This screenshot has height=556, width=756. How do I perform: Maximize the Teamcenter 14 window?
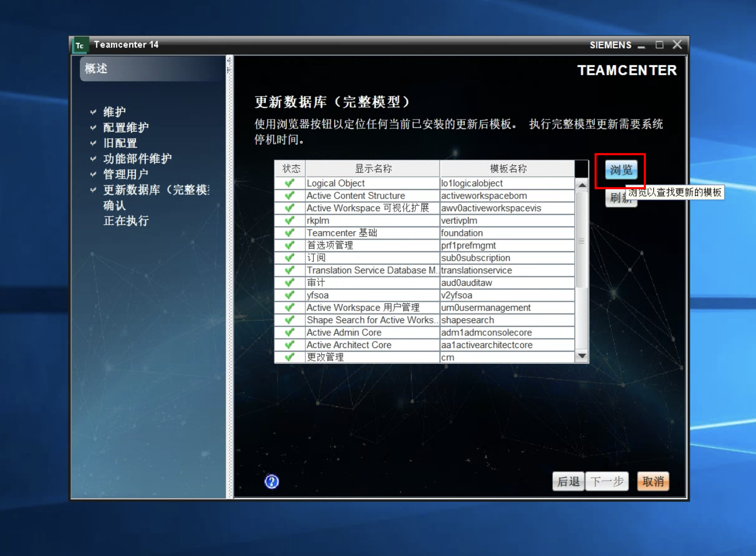(659, 45)
